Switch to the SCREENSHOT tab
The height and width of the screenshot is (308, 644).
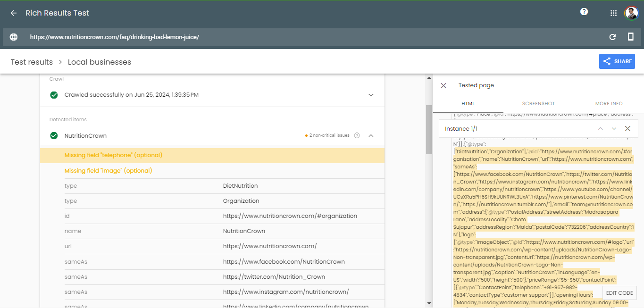tap(538, 104)
